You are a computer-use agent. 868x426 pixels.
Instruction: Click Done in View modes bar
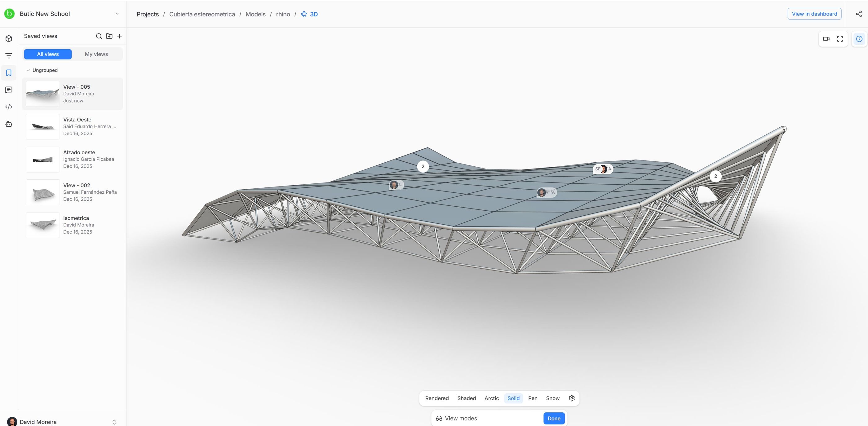pyautogui.click(x=554, y=418)
